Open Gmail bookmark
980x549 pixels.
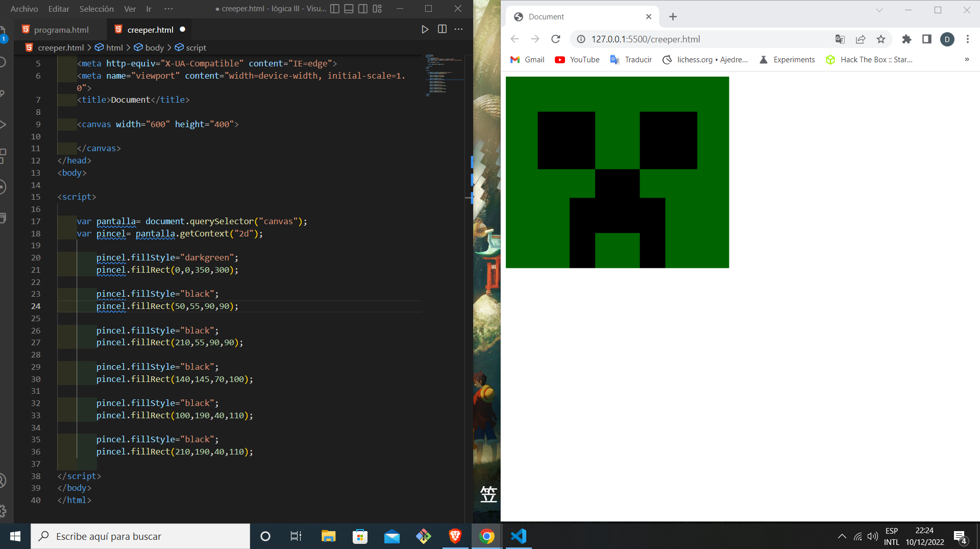pos(528,60)
